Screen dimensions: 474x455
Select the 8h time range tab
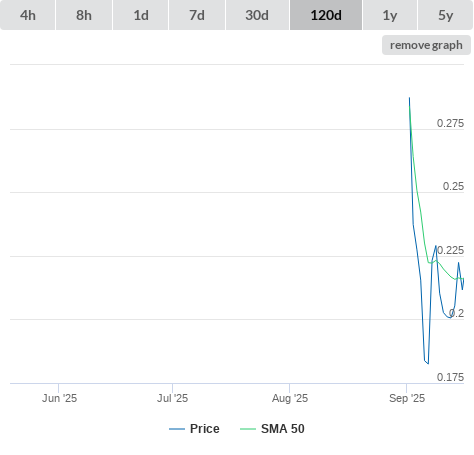84,15
